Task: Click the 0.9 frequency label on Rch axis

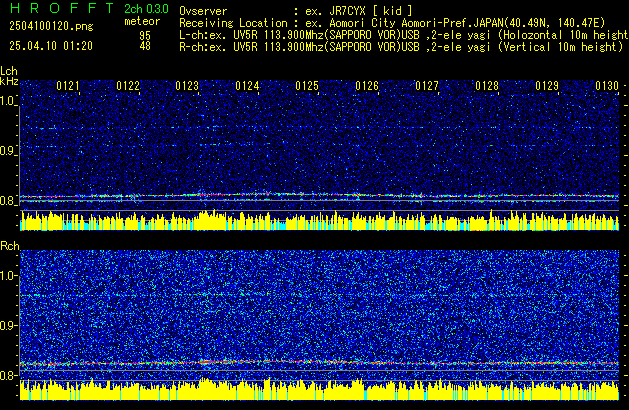Action: click(8, 325)
